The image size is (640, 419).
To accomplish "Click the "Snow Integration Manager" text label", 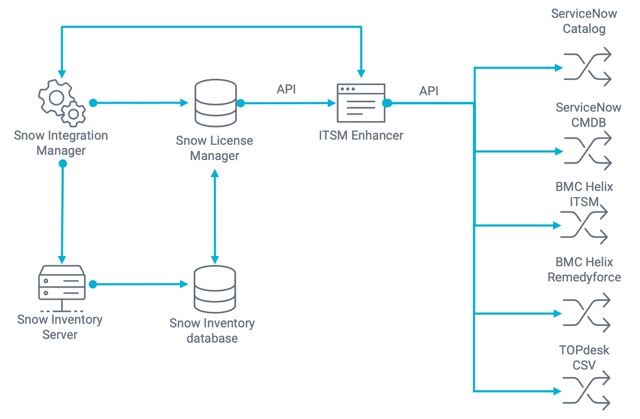I will (63, 143).
